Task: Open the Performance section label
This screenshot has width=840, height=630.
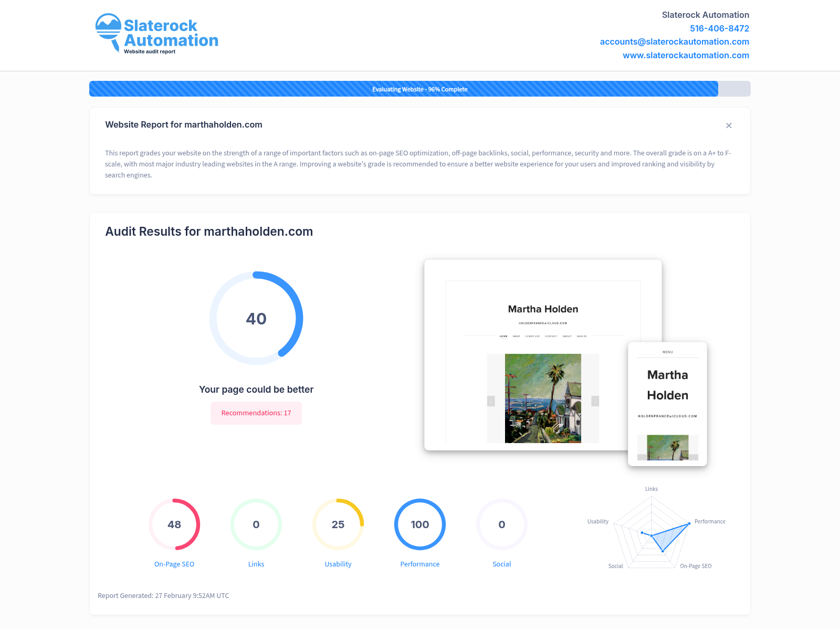Action: pos(420,564)
